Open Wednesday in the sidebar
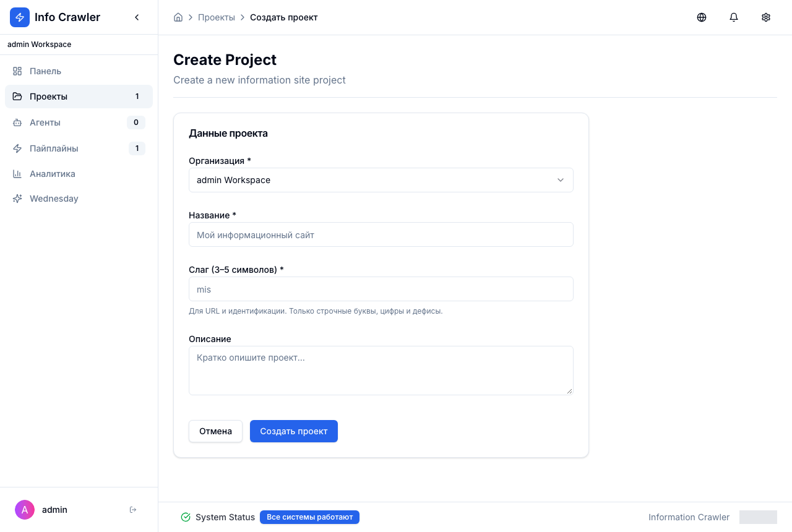792x532 pixels. pos(79,199)
